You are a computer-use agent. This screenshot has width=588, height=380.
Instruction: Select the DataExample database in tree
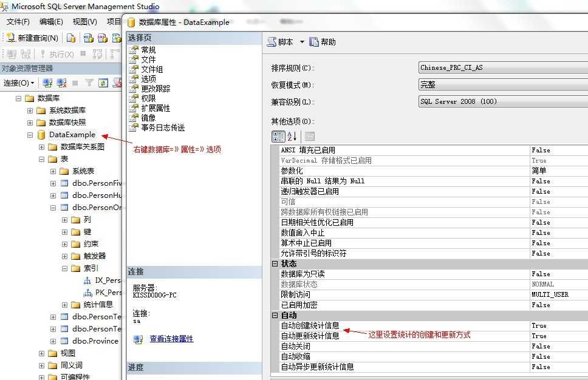(x=72, y=135)
